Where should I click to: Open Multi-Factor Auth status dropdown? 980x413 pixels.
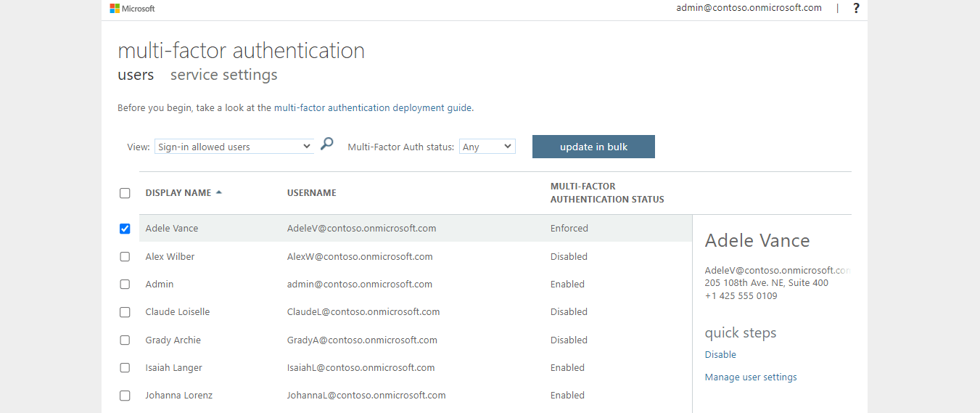[x=487, y=147]
